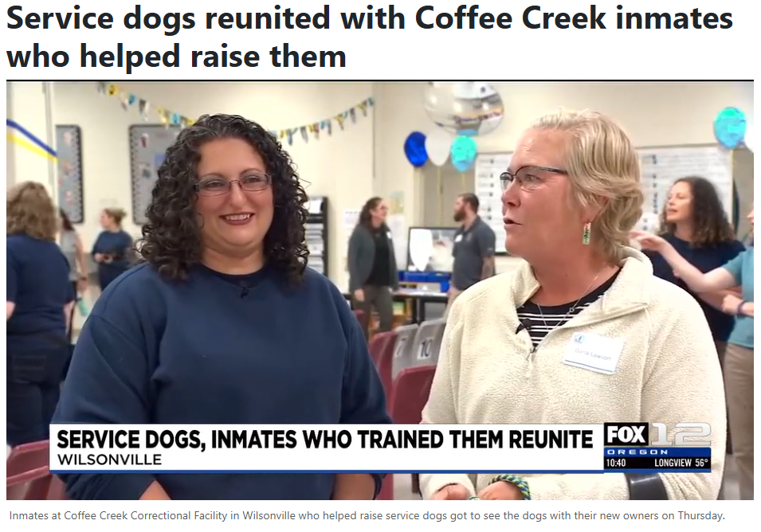
Task: Click the LONGVIEW 56° weather ticker
Action: pyautogui.click(x=681, y=463)
